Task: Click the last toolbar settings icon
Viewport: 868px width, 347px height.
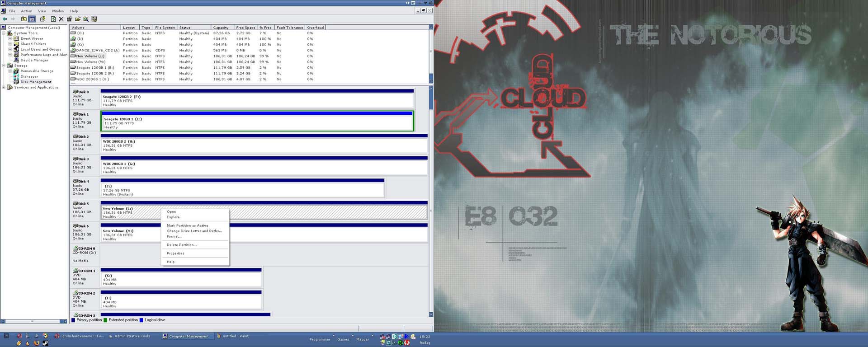Action: [94, 19]
